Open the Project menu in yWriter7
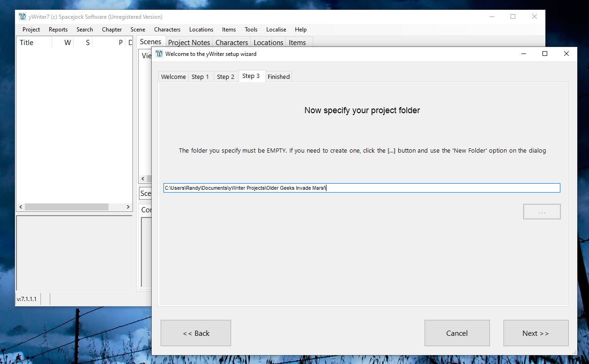The image size is (589, 364). [x=31, y=30]
